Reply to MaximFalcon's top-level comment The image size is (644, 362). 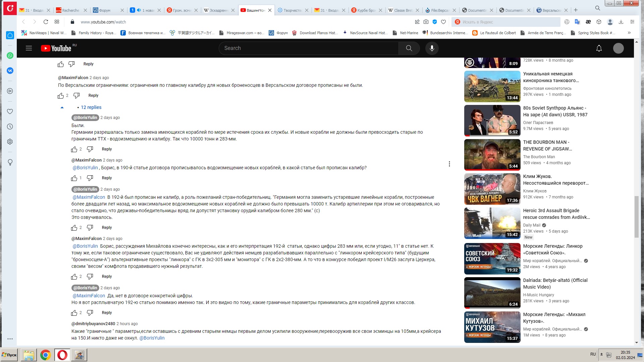[93, 96]
